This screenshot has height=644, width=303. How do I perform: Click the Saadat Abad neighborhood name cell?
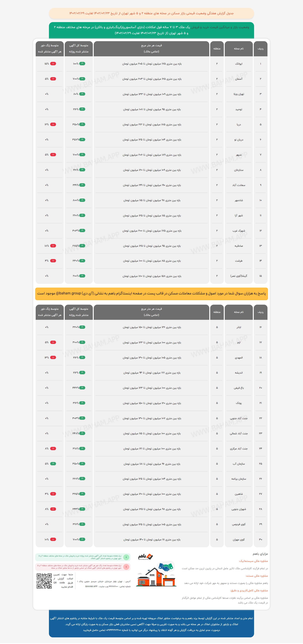(238, 185)
